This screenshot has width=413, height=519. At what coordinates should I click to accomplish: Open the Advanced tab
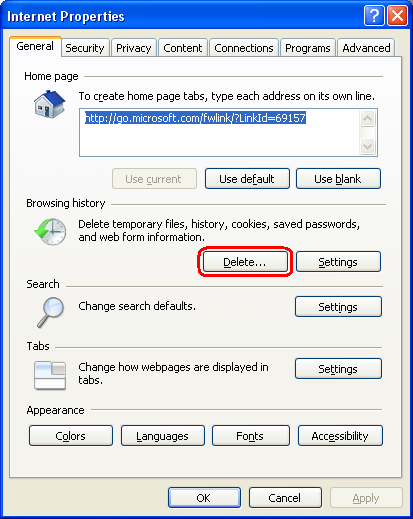point(366,48)
